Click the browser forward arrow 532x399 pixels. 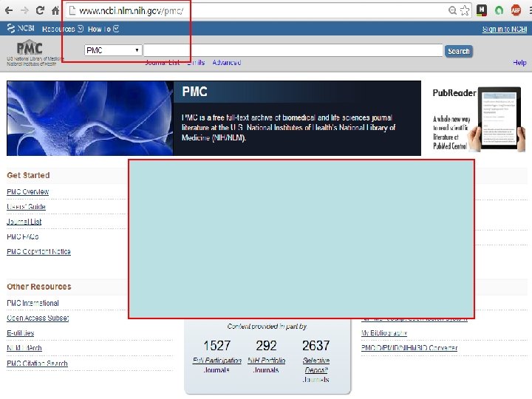point(24,11)
